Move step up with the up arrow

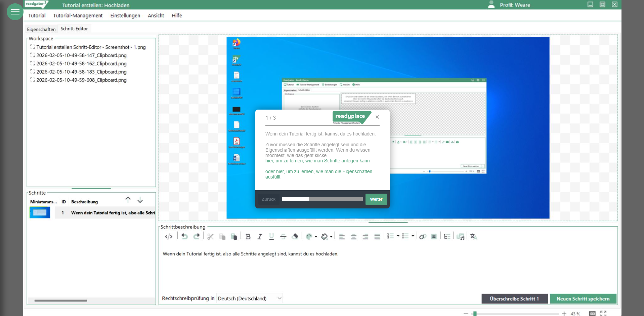coord(128,200)
